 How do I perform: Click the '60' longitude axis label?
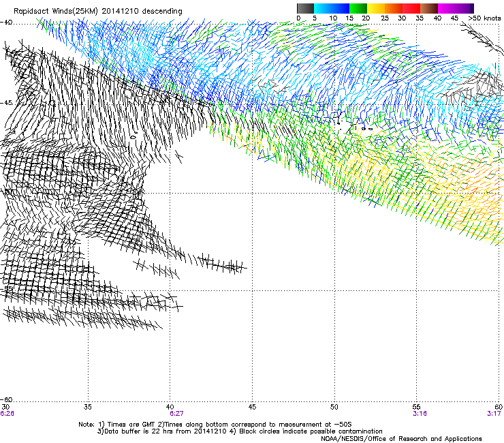tap(499, 407)
